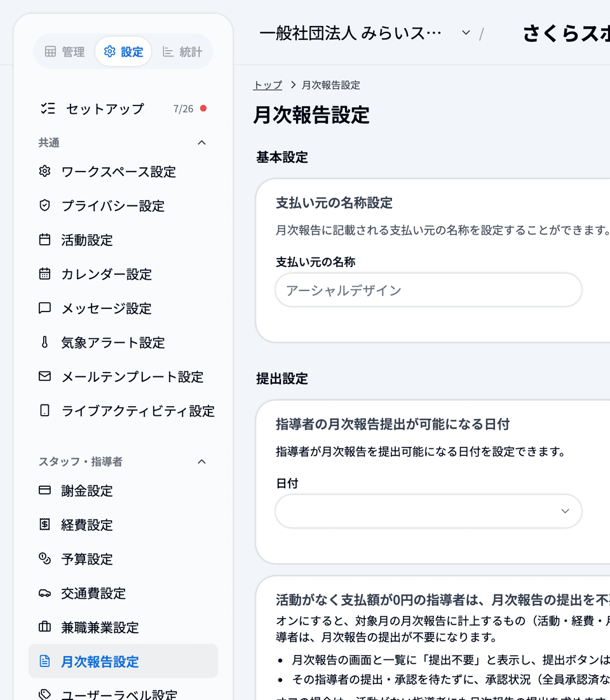
Task: Click the トップ breadcrumb link
Action: (268, 85)
